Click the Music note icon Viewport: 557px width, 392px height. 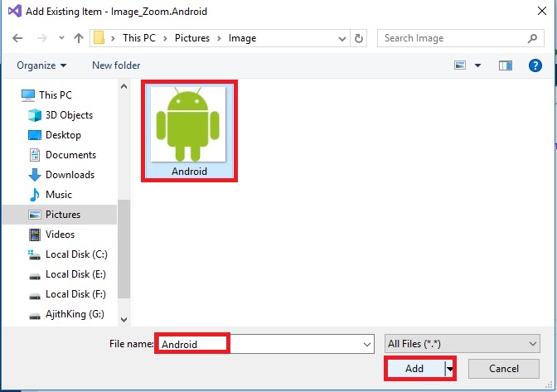35,195
